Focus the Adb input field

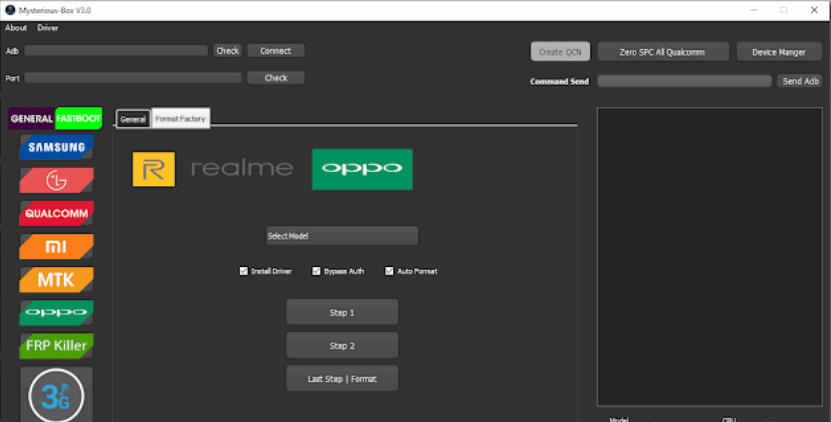coord(116,50)
